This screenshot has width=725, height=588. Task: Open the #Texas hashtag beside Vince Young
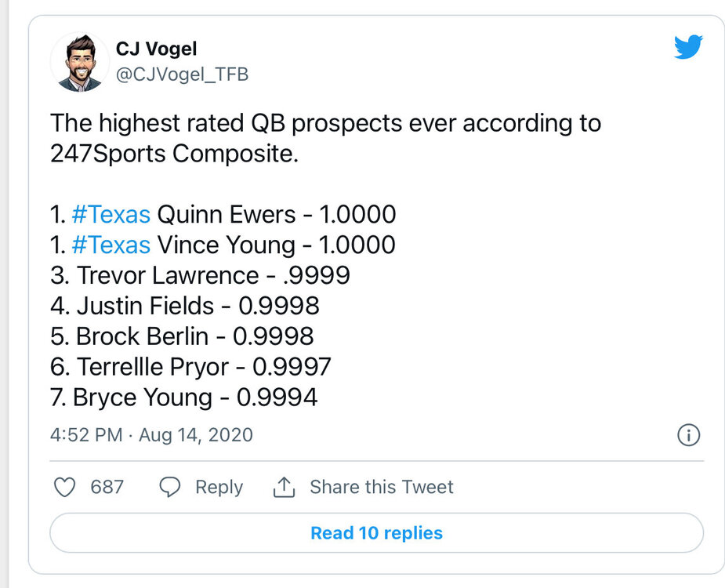coord(111,245)
